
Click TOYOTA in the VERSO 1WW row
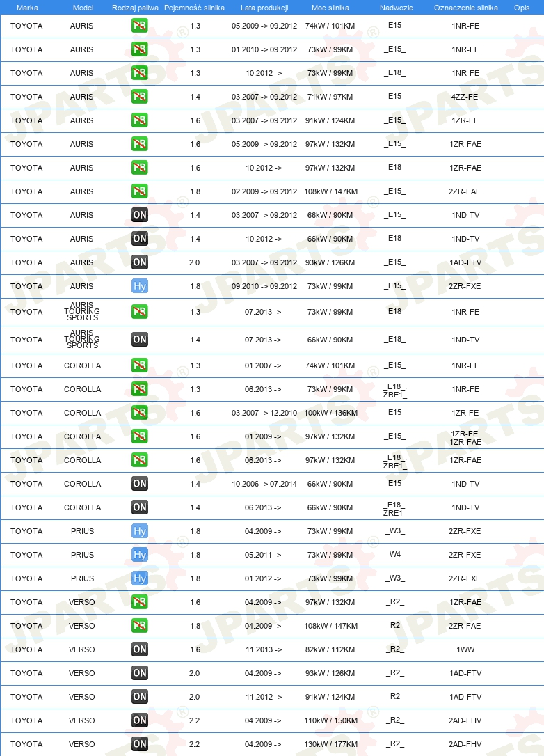point(26,649)
